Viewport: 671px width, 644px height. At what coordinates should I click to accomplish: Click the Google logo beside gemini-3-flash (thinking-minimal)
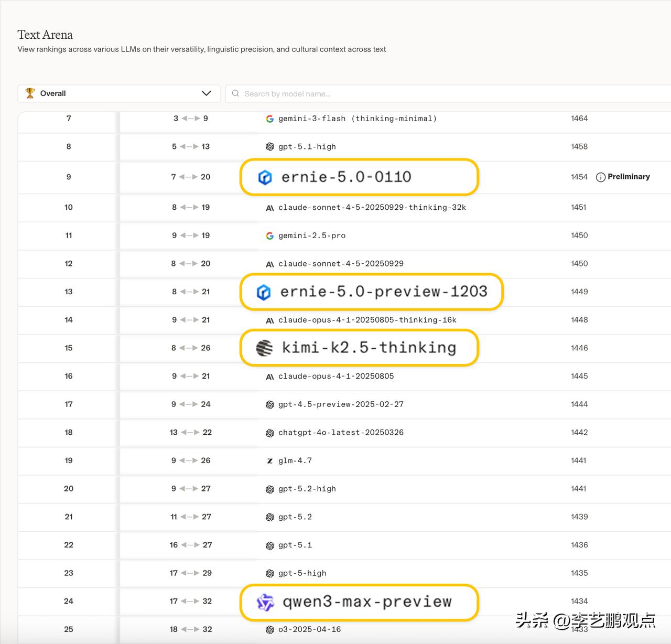[269, 119]
